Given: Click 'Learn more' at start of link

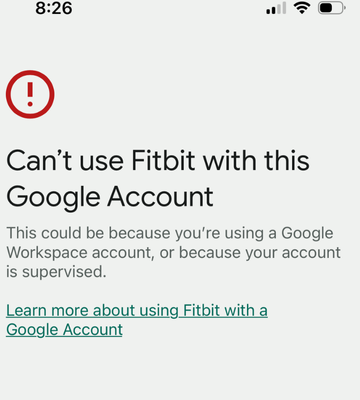Looking at the screenshot, I should (x=47, y=311).
